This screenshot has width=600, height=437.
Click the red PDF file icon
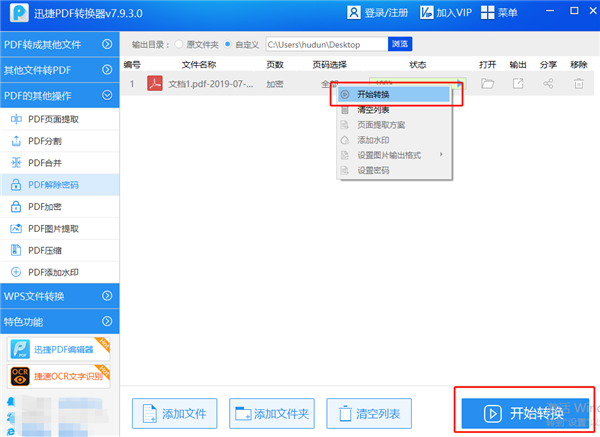tap(155, 83)
